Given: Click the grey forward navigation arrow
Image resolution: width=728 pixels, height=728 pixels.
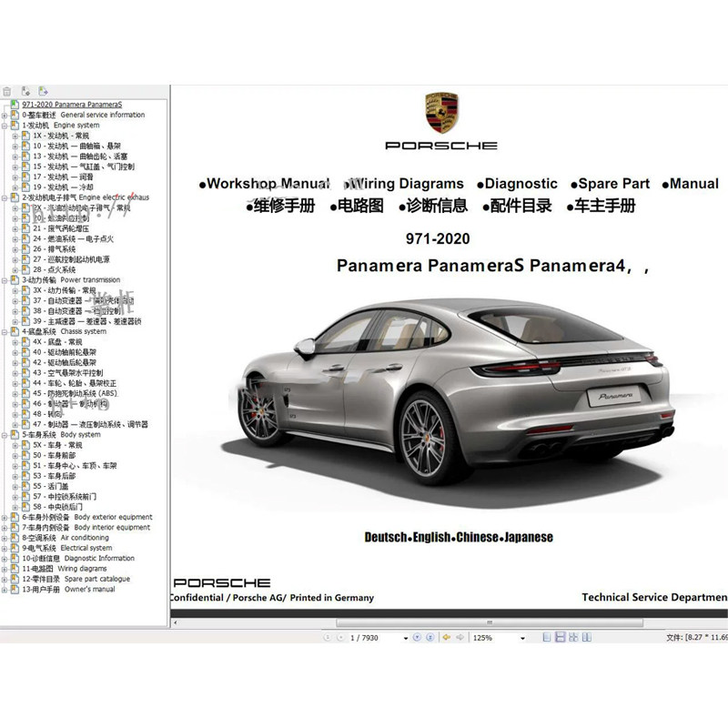Looking at the screenshot, I should 460,638.
